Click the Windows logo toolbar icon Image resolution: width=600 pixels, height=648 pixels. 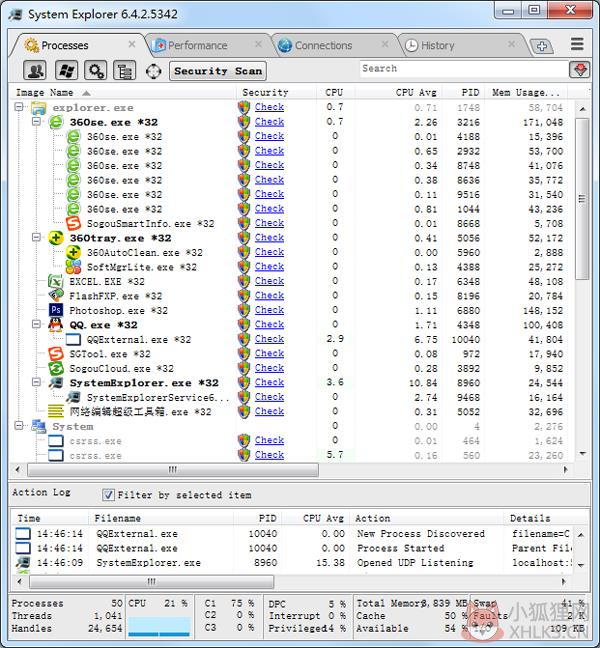(x=66, y=70)
